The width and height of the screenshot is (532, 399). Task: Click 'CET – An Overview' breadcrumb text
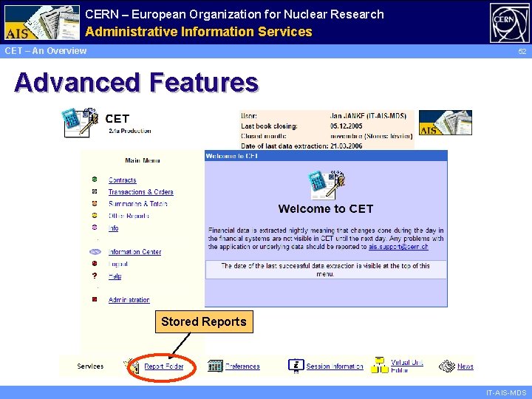click(x=46, y=51)
